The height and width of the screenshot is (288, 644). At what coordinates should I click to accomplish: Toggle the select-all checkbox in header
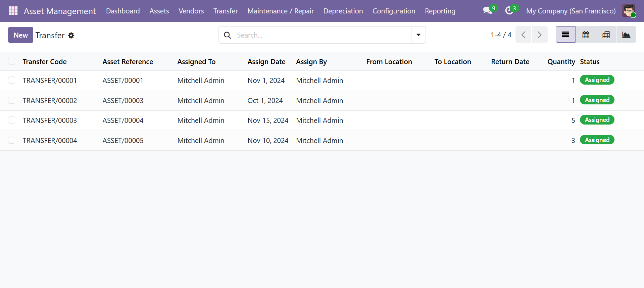pos(12,61)
